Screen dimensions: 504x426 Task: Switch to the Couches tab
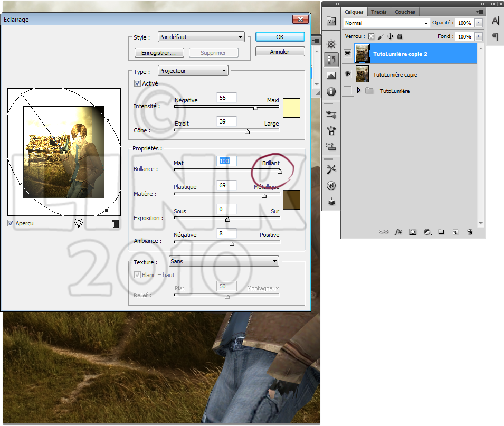pyautogui.click(x=405, y=12)
